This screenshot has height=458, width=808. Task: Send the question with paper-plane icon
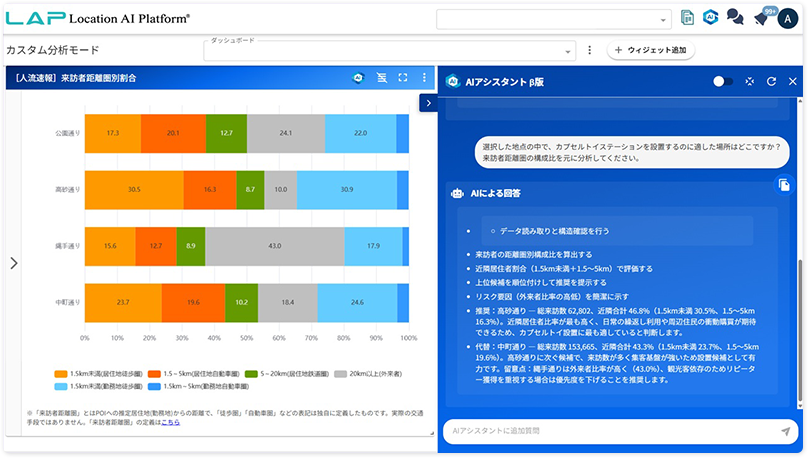(785, 431)
